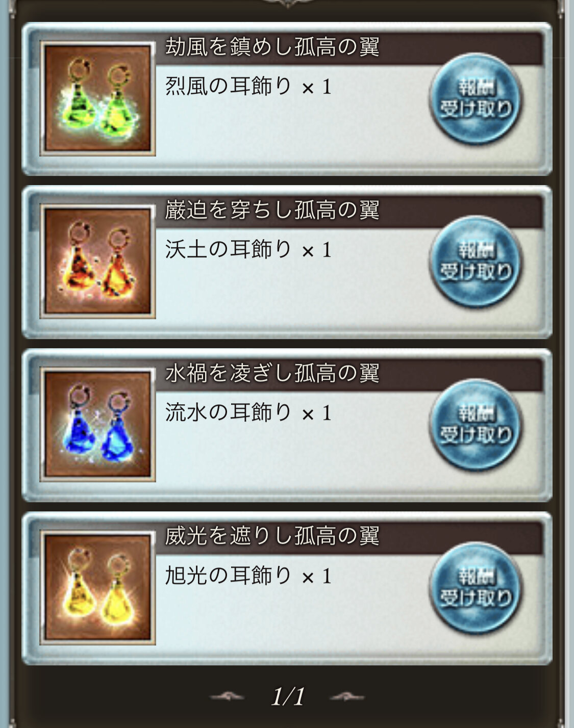Claim reward for 水禍を凌ぎし孤高の翼
Viewport: 574px width, 728px height.
[x=475, y=425]
